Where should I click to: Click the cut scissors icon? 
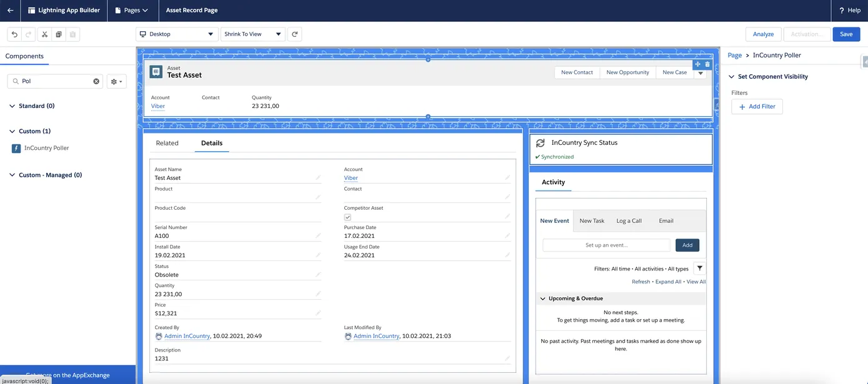click(x=44, y=34)
